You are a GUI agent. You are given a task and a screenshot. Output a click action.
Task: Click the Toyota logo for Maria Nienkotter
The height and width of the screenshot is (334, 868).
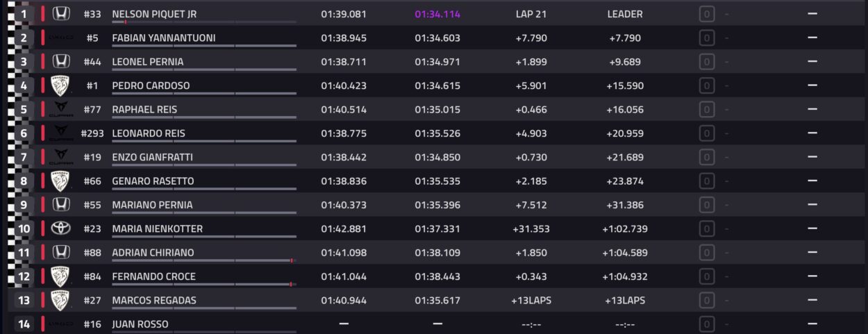(61, 228)
